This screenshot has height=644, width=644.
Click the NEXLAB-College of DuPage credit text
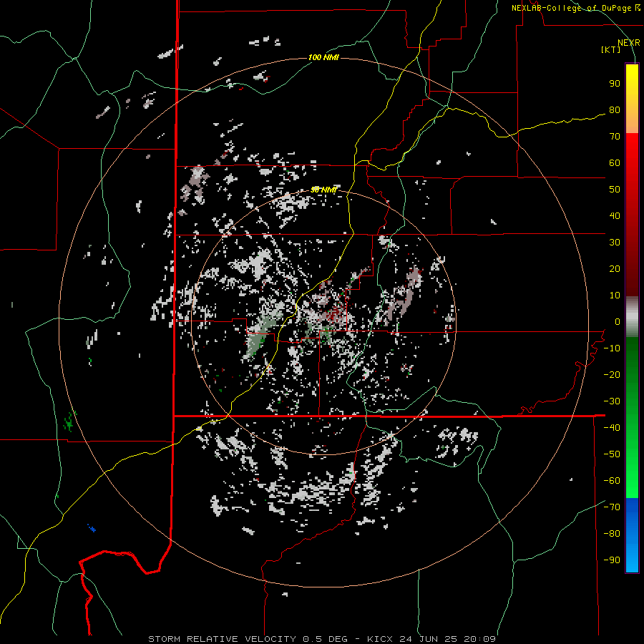[576, 8]
